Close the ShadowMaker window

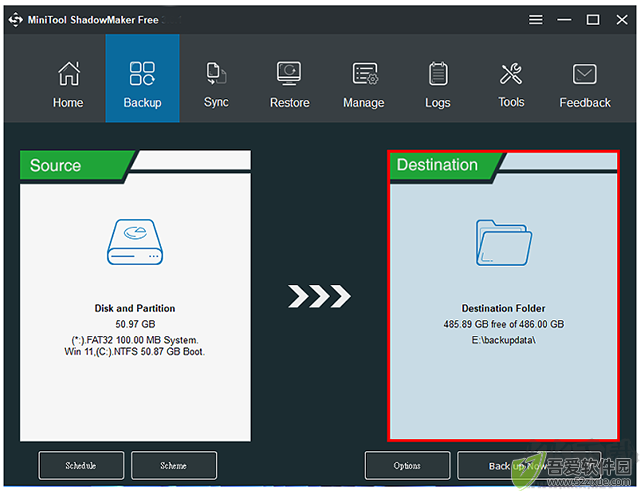(622, 20)
